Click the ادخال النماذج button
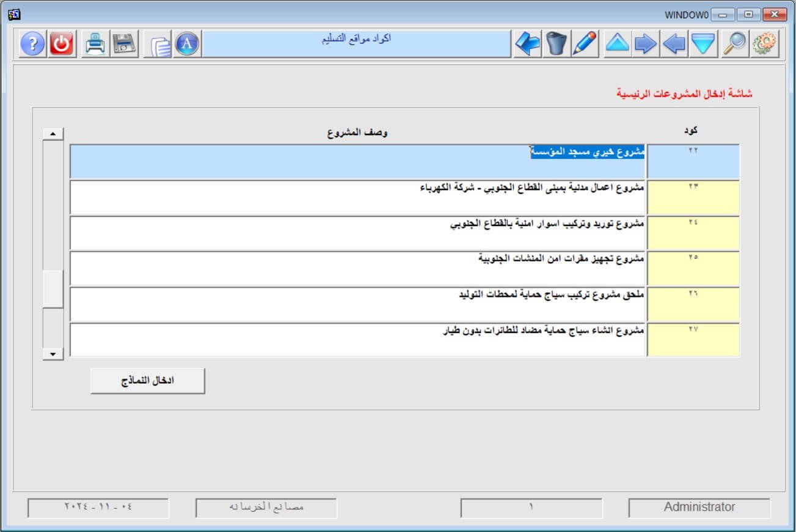 click(x=148, y=381)
